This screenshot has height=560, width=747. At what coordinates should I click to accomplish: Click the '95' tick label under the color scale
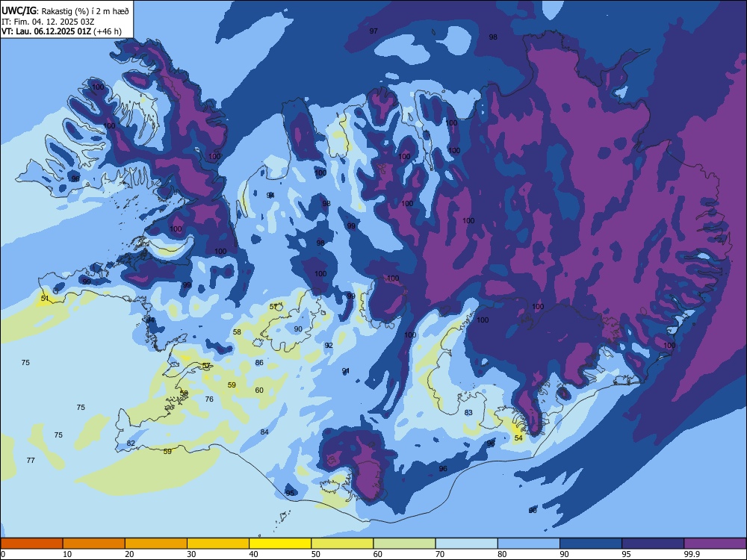[x=626, y=554]
